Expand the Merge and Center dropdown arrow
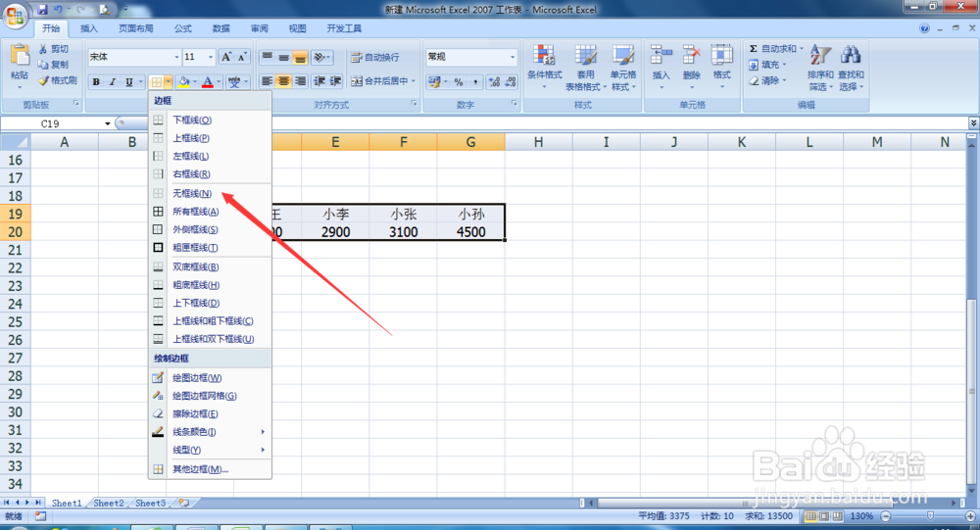 coord(414,81)
